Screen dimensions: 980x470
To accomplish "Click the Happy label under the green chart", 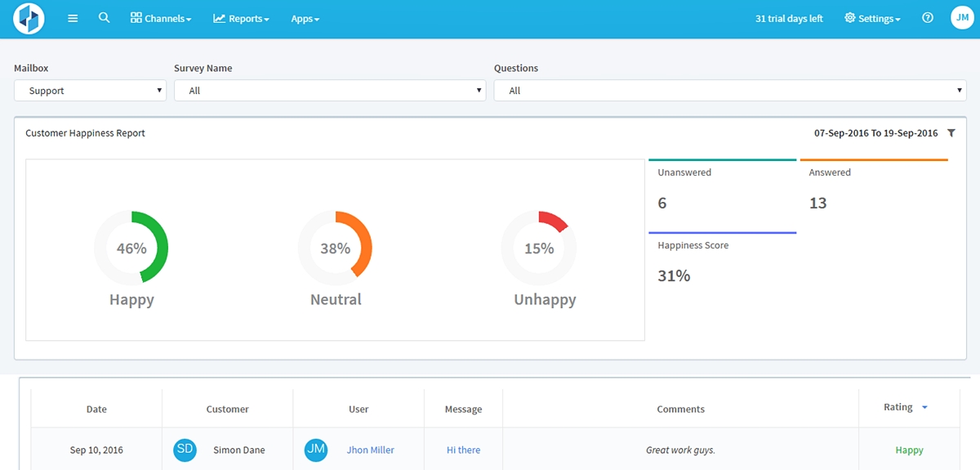I will 131,299.
